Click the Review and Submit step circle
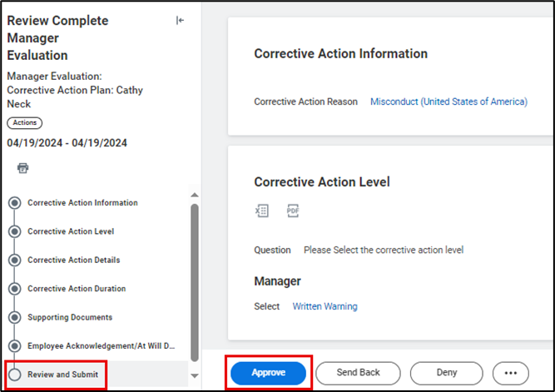This screenshot has width=555, height=392. click(x=14, y=375)
